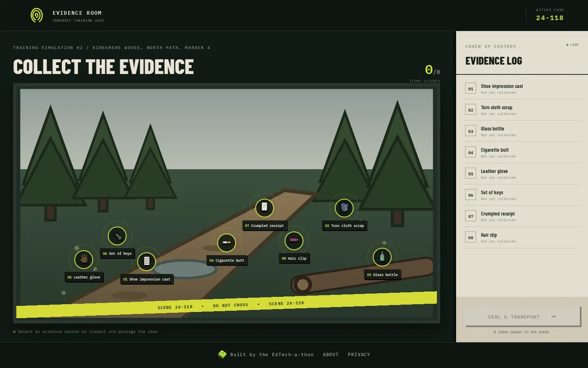Click the 'DO NOT CROSS' tape text

click(x=230, y=305)
